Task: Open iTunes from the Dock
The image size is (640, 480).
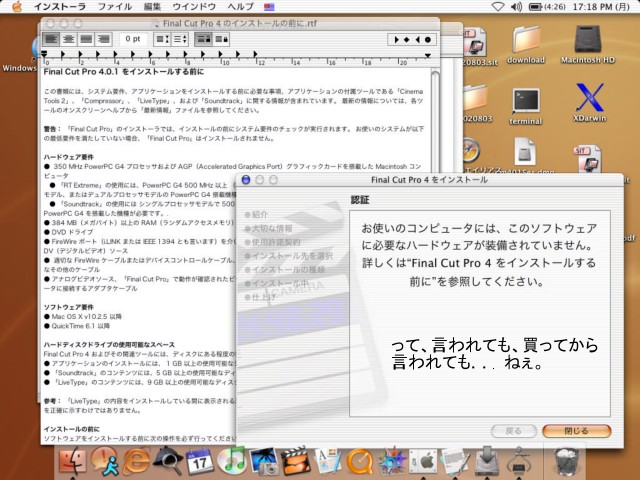Action: (x=231, y=460)
